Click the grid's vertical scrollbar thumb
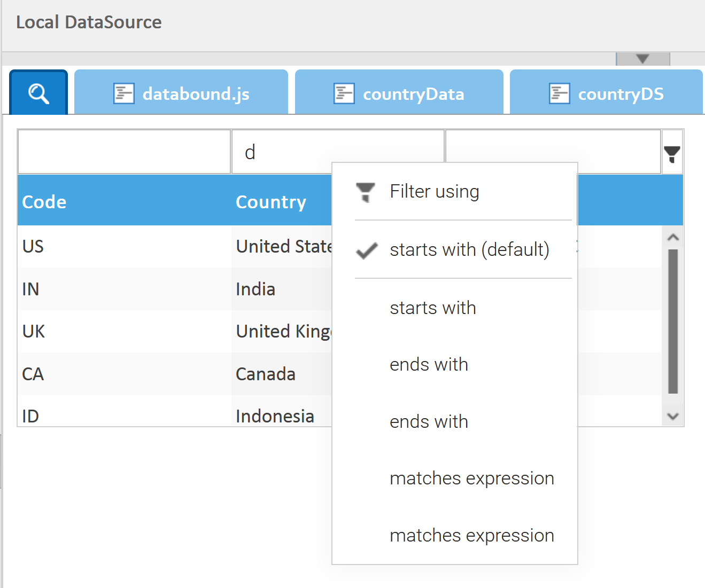This screenshot has width=705, height=588. 673,320
